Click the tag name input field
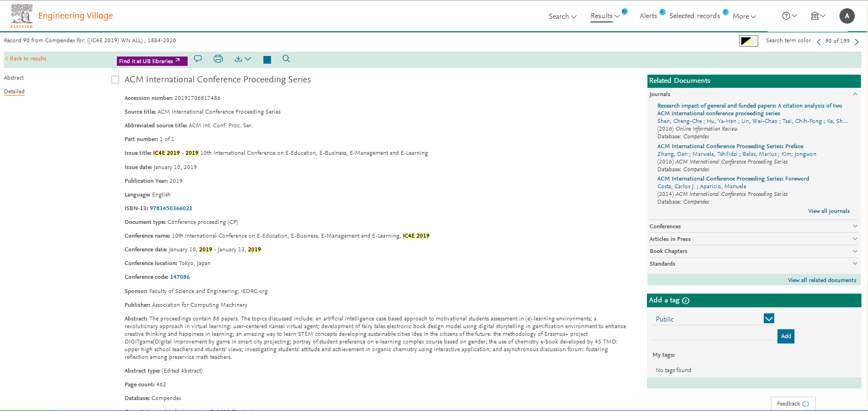This screenshot has height=411, width=868. 712,336
